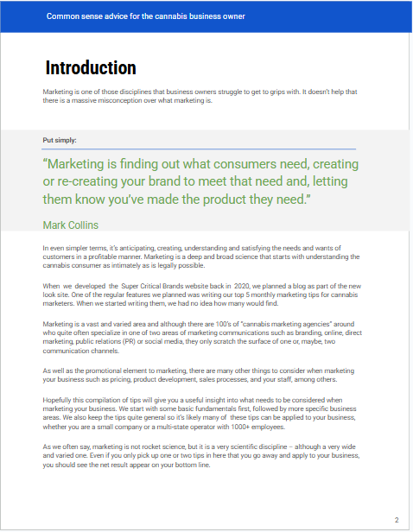Viewport: 413px width, 532px height.
Task: Select the 'Put simply:' label
Action: coord(60,140)
